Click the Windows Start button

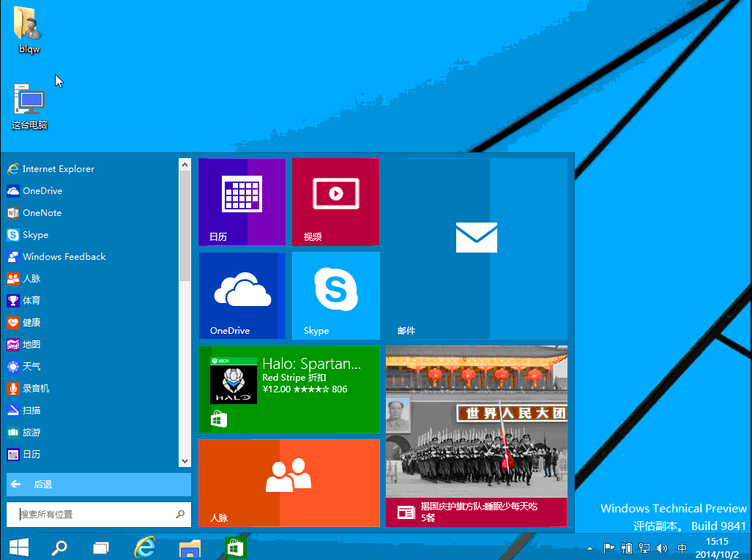pyautogui.click(x=19, y=547)
